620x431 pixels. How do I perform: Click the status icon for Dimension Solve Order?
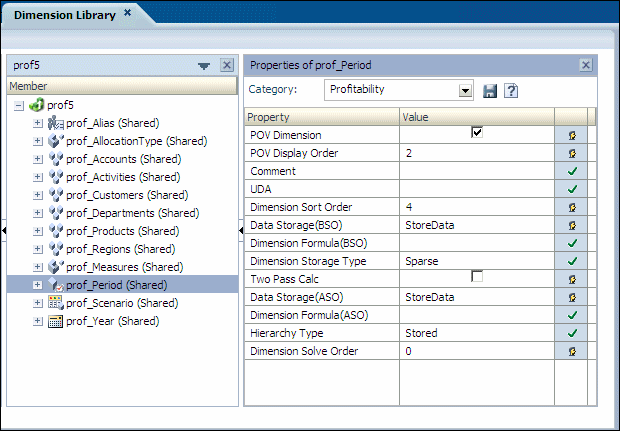pos(572,351)
